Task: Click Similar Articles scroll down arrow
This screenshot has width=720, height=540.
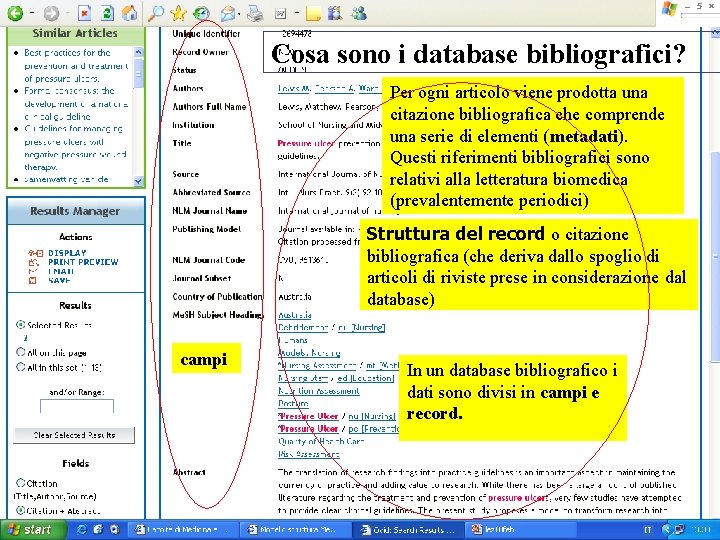Action: (x=138, y=181)
